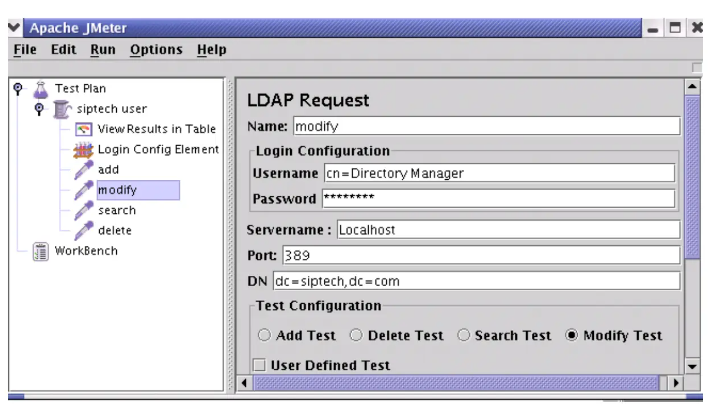Click the Name field containing modify

click(487, 126)
